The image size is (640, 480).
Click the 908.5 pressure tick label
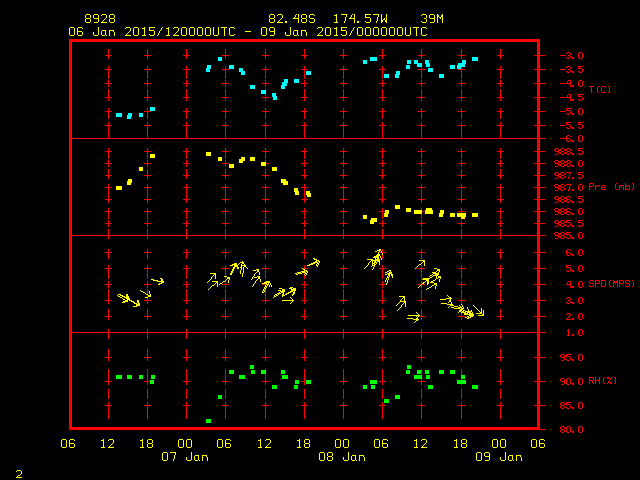coord(566,151)
